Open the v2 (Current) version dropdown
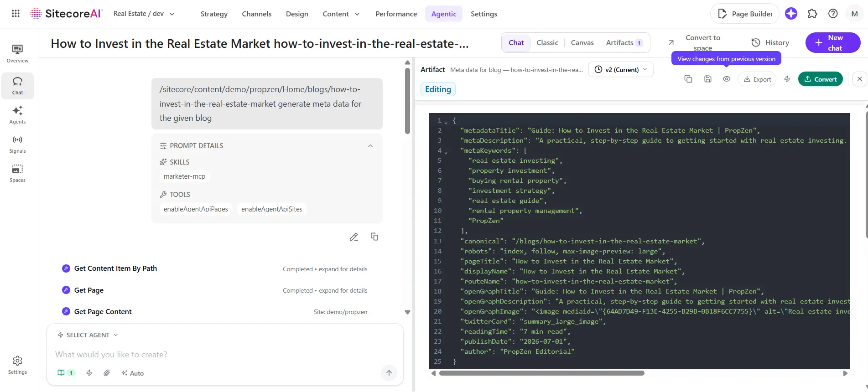The width and height of the screenshot is (868, 392). tap(621, 70)
